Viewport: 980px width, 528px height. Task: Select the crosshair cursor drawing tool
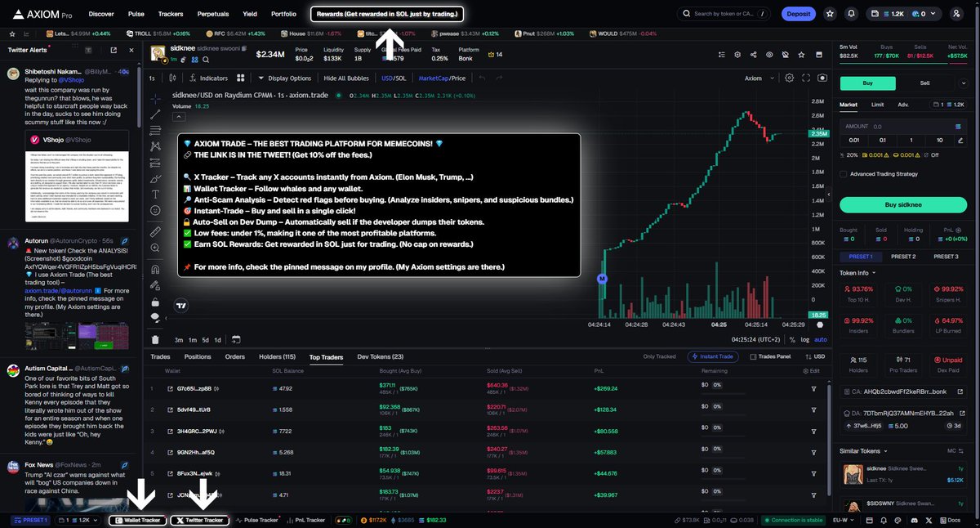click(155, 97)
